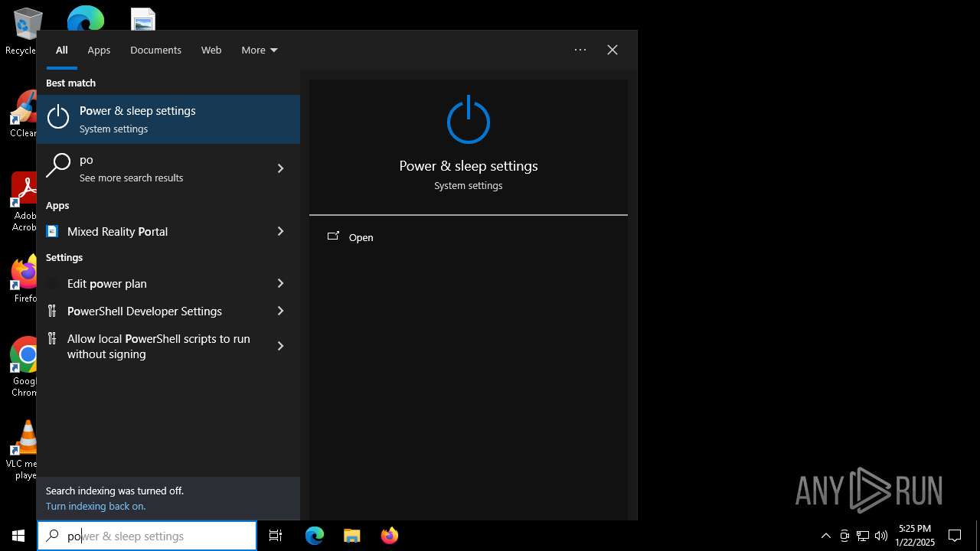Expand 'po' see more search results arrow
The width and height of the screenshot is (980, 551).
pos(280,168)
